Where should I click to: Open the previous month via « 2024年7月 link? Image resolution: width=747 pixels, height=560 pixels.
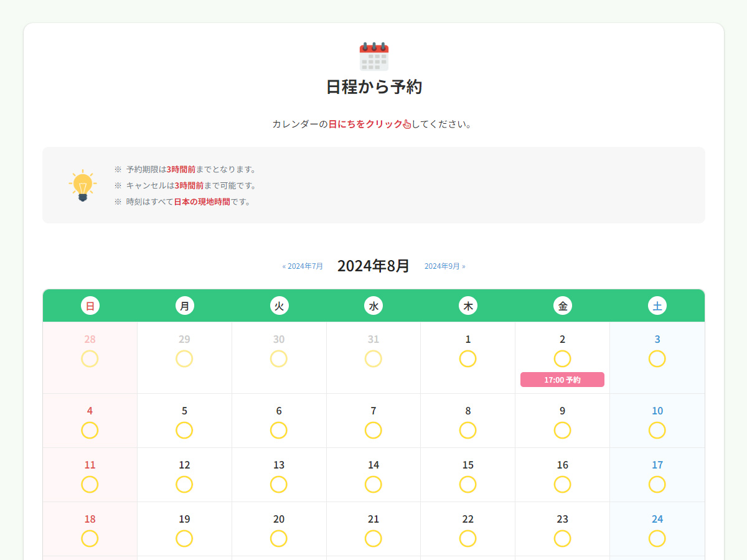click(x=302, y=266)
